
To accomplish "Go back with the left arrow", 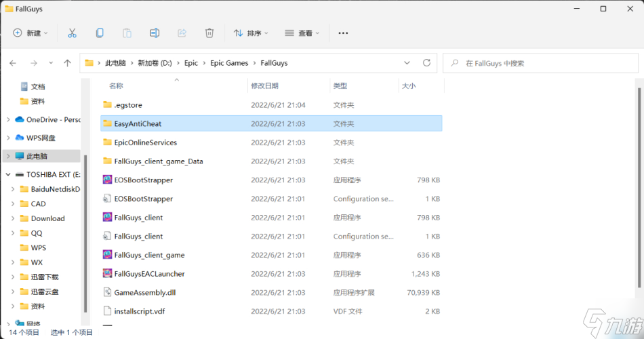I will tap(13, 63).
